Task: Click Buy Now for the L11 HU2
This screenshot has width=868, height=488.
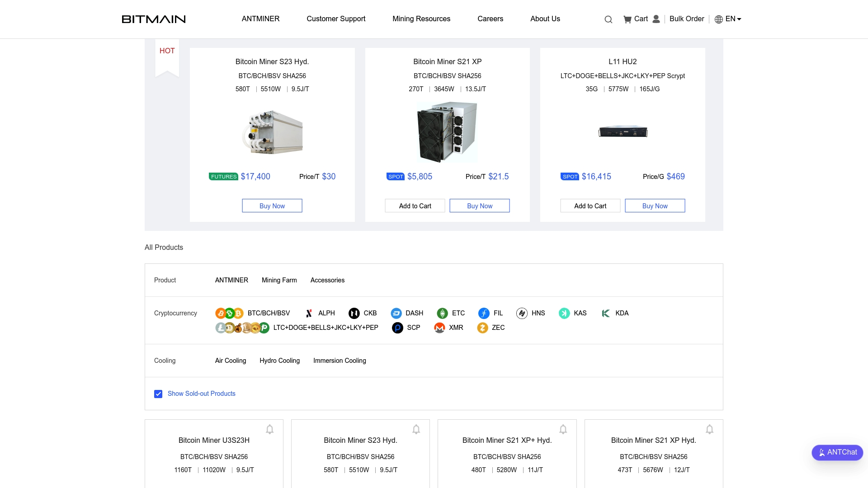Action: point(655,206)
